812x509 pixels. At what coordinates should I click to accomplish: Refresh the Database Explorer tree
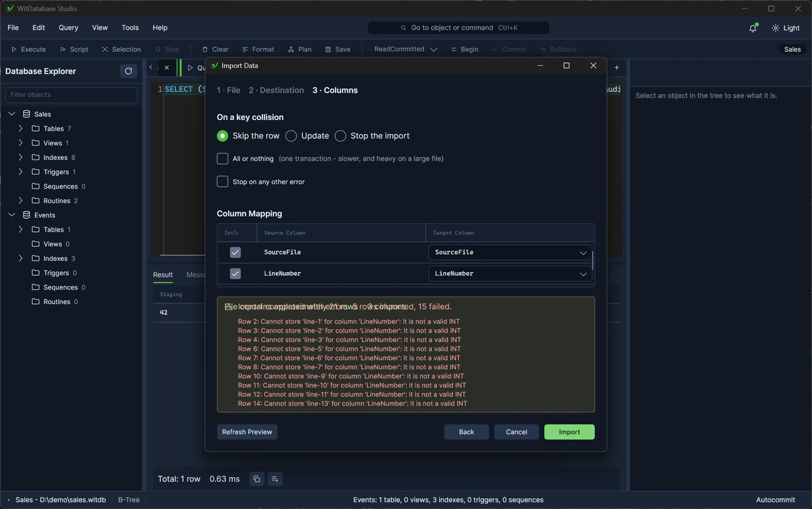pyautogui.click(x=129, y=71)
